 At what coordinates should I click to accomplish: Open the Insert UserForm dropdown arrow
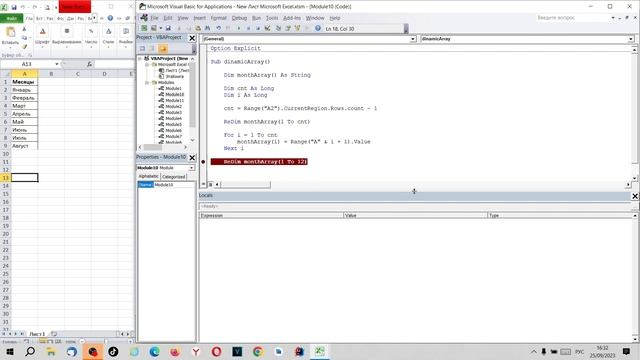click(161, 28)
